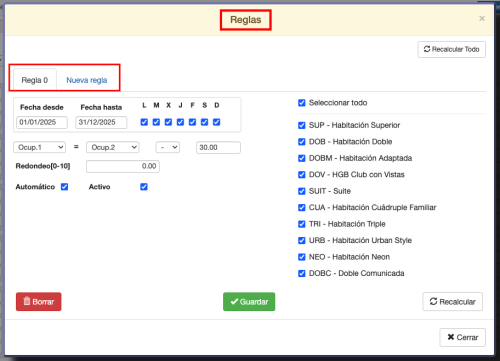Open the minus operator dropdown
The width and height of the screenshot is (500, 361).
168,147
